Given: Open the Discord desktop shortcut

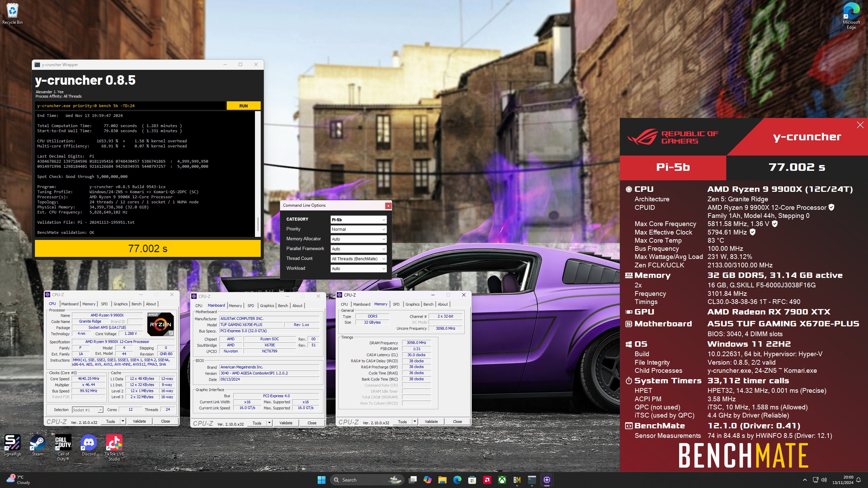Looking at the screenshot, I should tap(88, 446).
